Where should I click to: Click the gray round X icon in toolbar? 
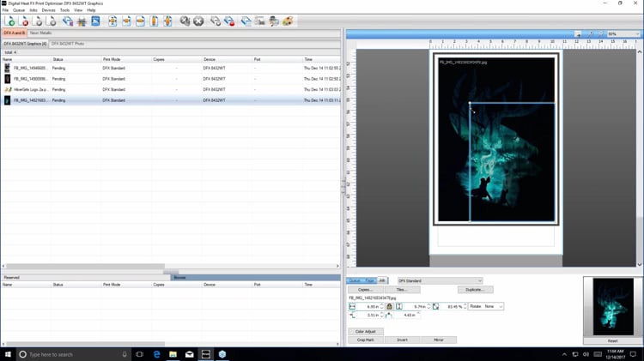coord(198,21)
